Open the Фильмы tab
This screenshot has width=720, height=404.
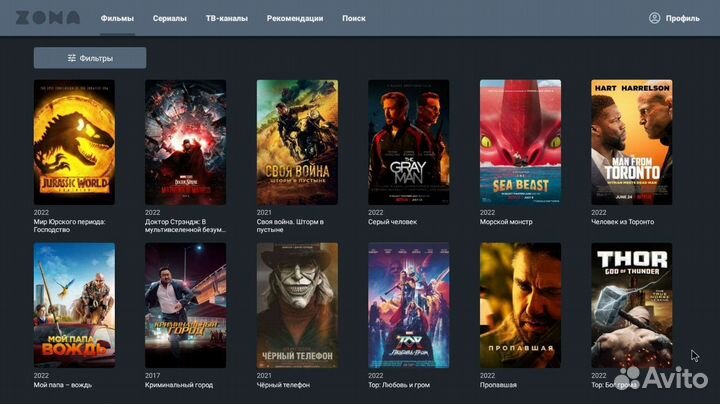tap(117, 18)
